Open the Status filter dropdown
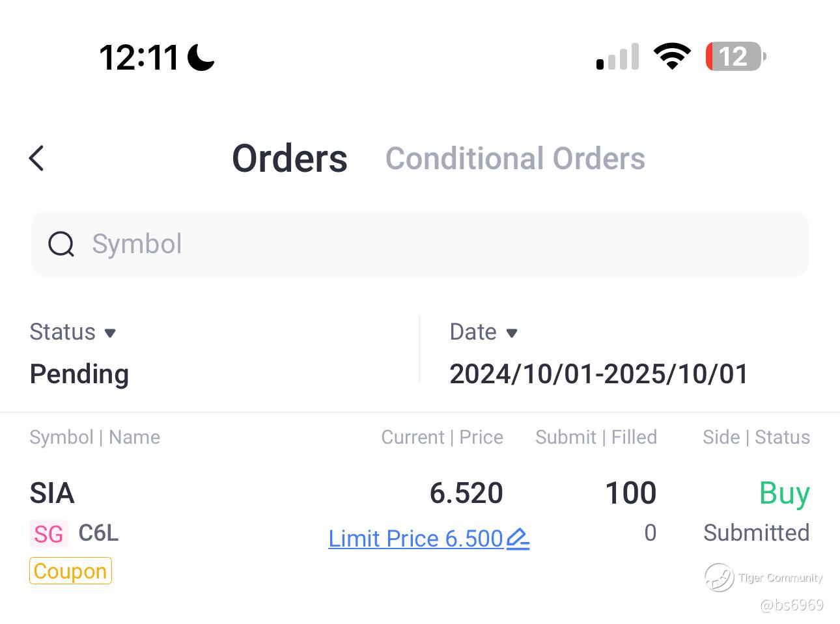 [x=73, y=332]
